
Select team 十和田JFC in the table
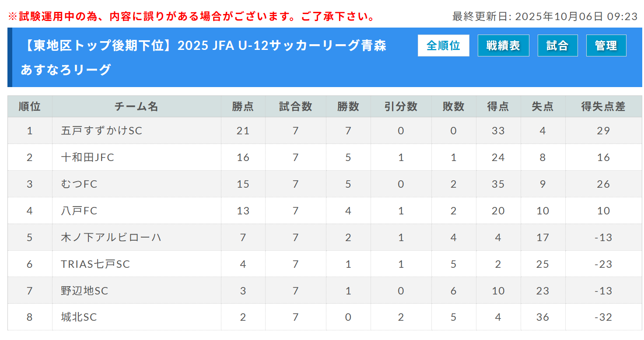(87, 157)
